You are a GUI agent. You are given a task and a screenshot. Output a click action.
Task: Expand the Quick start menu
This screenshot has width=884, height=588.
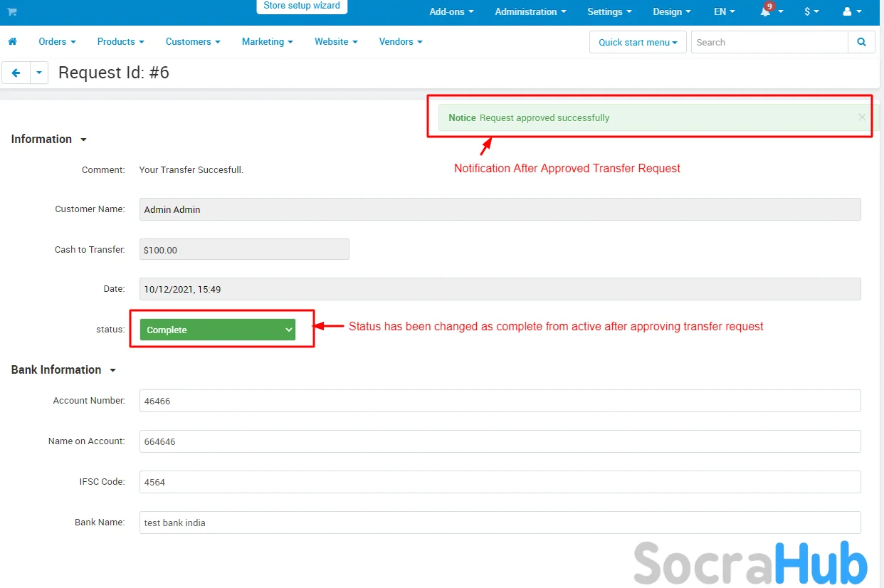(x=638, y=42)
